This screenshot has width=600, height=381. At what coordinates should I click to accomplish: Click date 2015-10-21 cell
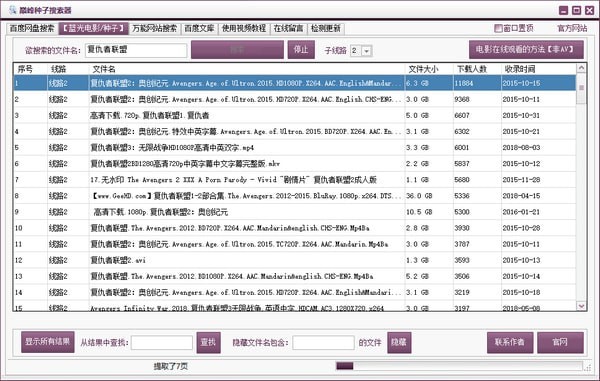(521, 132)
